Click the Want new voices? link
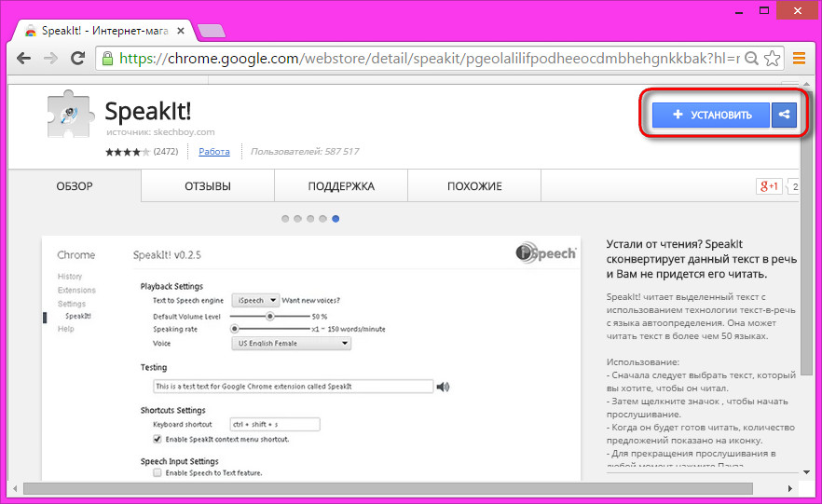The image size is (822, 504). (311, 300)
